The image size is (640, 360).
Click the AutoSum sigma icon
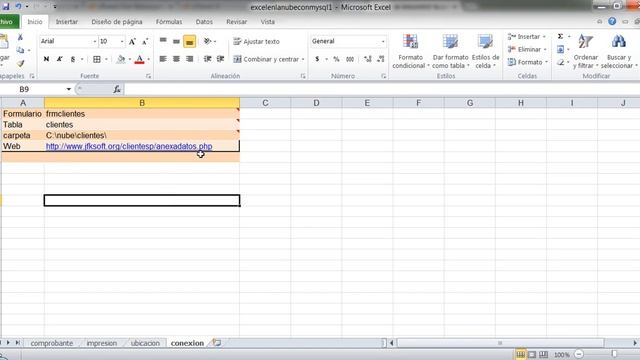tap(560, 36)
